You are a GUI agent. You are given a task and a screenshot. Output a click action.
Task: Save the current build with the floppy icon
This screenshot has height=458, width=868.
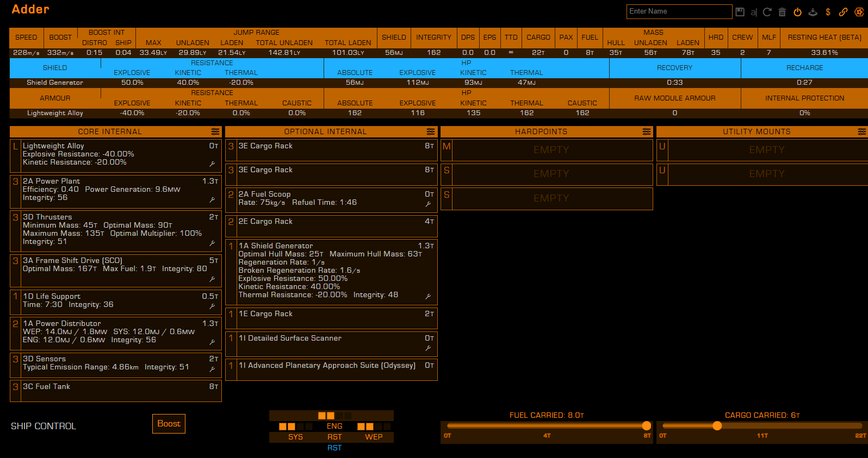click(740, 12)
